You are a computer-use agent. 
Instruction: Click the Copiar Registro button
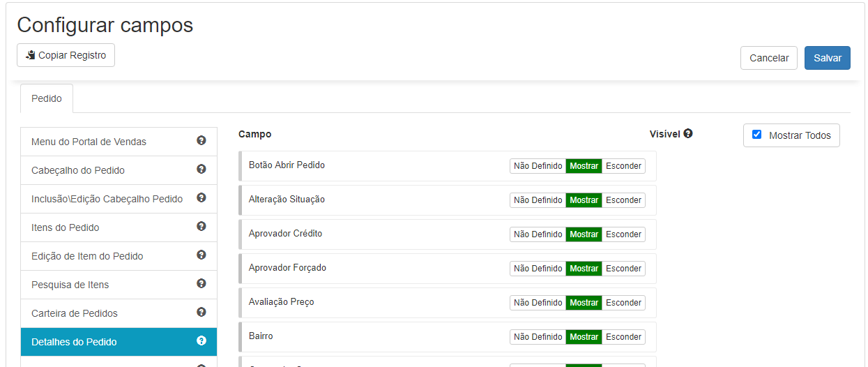point(66,55)
